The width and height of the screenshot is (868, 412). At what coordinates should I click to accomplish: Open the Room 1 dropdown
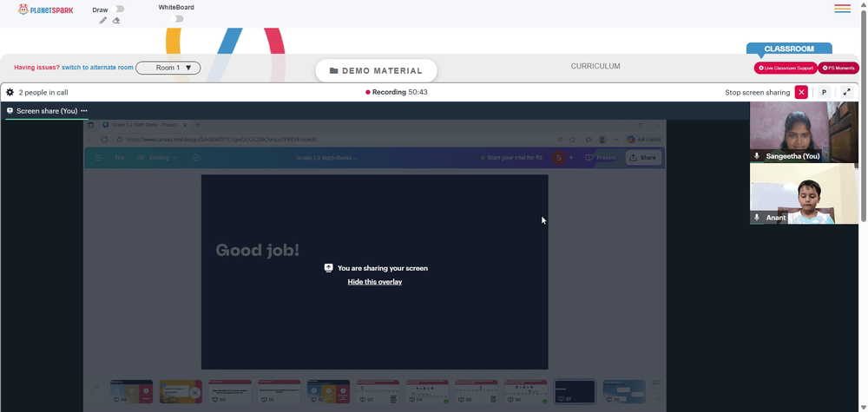[x=168, y=68]
